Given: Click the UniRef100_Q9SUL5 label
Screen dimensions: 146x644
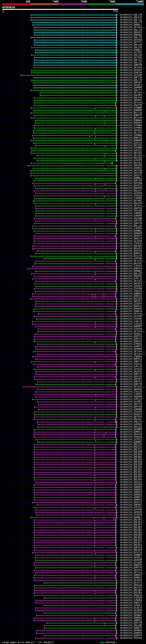Looking at the screenshot, I should click(x=131, y=85).
